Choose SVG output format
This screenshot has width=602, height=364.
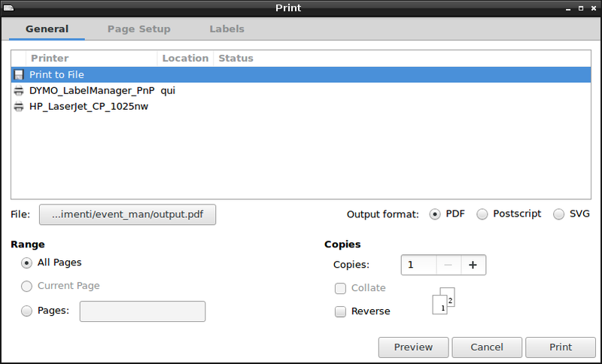[x=559, y=214]
